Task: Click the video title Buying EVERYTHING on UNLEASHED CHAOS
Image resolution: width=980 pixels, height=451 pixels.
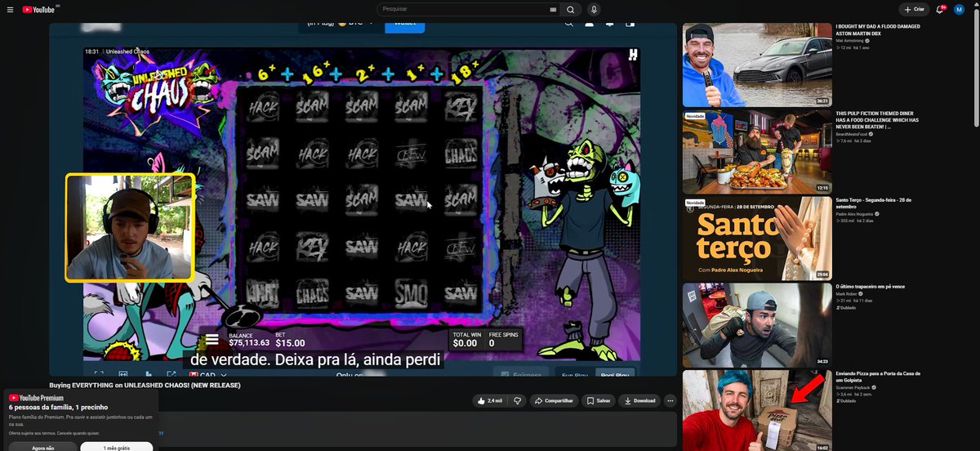Action: coord(145,384)
